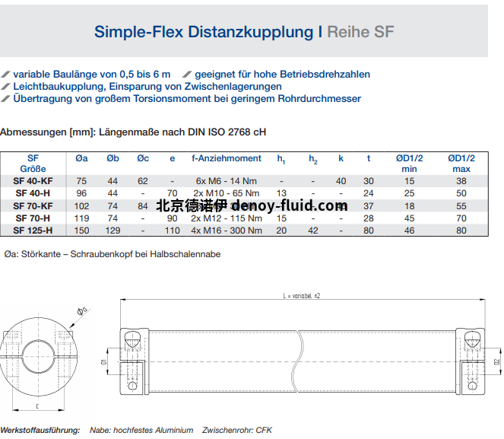Click the 't' column header
504x439 pixels.
pos(369,158)
